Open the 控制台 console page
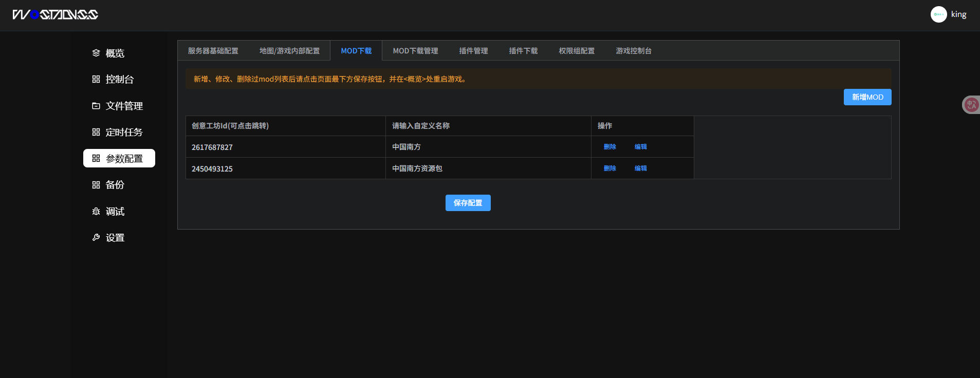Image resolution: width=980 pixels, height=378 pixels. 119,79
